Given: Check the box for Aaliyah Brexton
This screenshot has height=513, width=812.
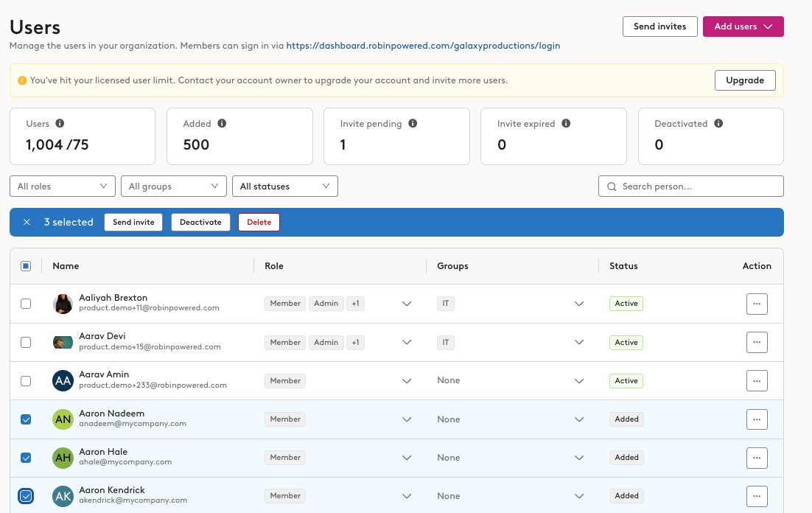Looking at the screenshot, I should (x=26, y=304).
